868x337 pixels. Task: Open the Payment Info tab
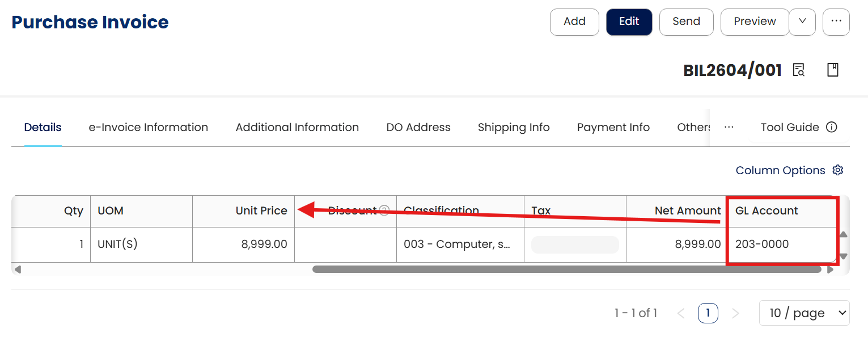point(613,127)
